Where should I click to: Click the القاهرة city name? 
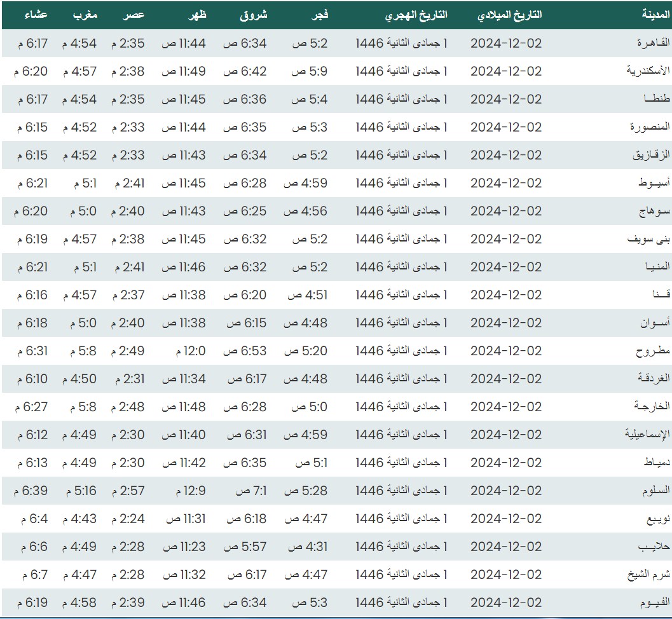[x=653, y=43]
